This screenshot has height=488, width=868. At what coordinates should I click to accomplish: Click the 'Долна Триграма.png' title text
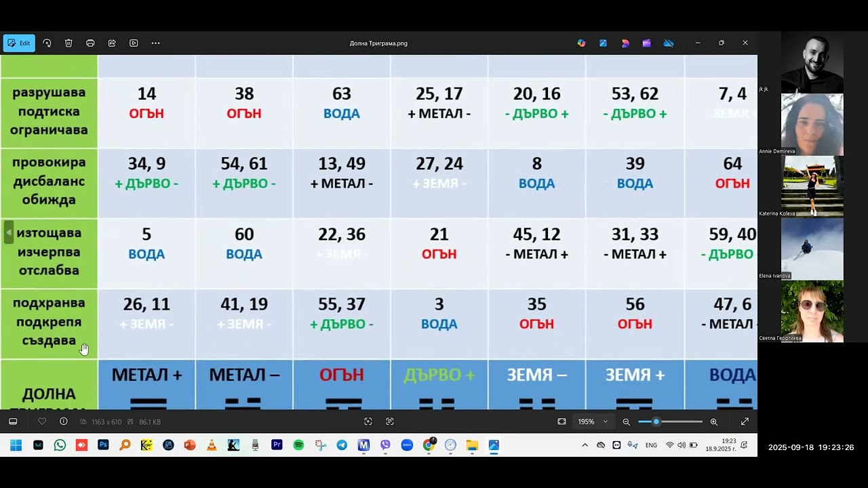click(x=378, y=43)
